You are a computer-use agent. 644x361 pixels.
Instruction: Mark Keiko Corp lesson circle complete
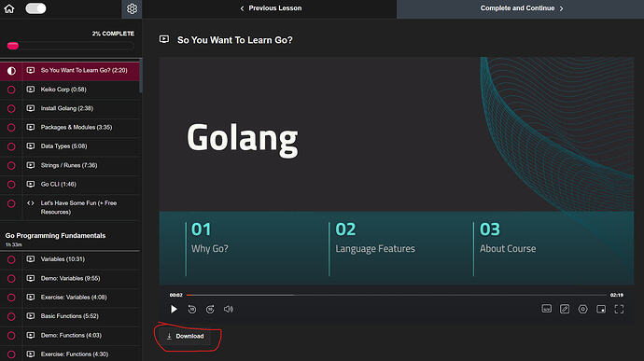pyautogui.click(x=11, y=90)
